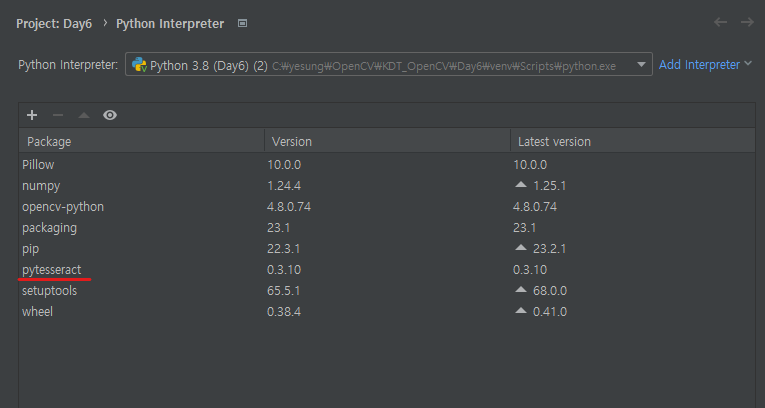
Task: Click the plus icon to install a package
Action: pos(32,115)
